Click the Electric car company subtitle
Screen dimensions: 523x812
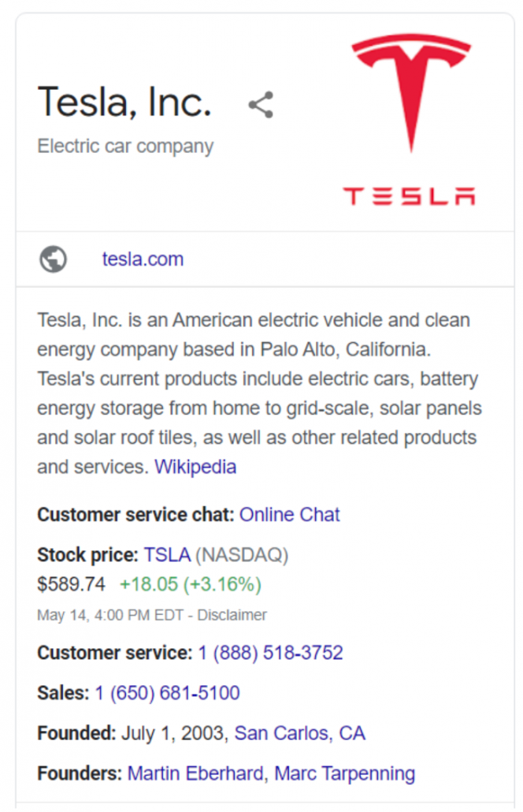[125, 147]
